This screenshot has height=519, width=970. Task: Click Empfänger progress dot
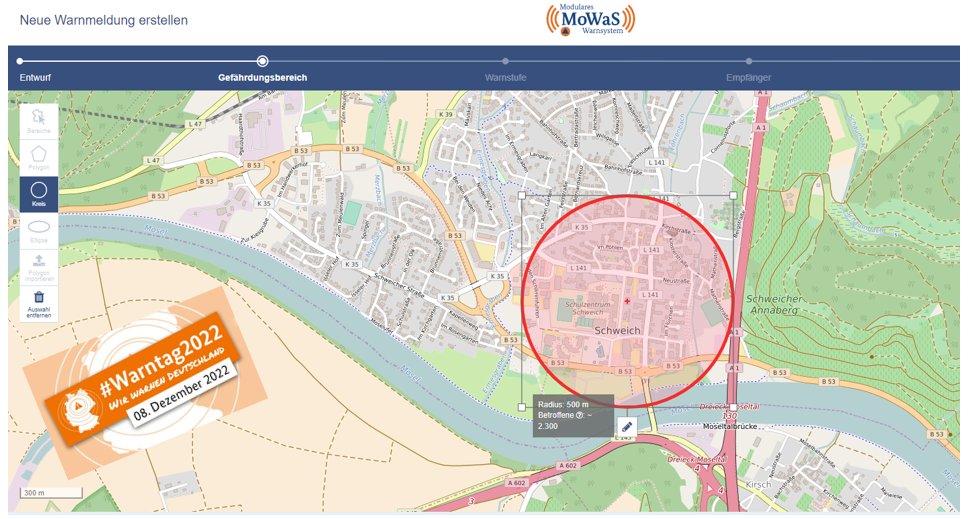point(749,61)
